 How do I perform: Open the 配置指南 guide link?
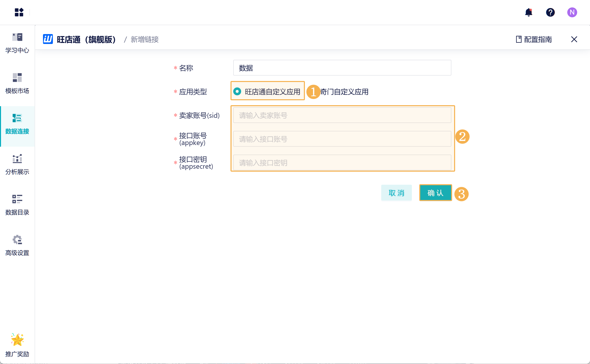534,39
